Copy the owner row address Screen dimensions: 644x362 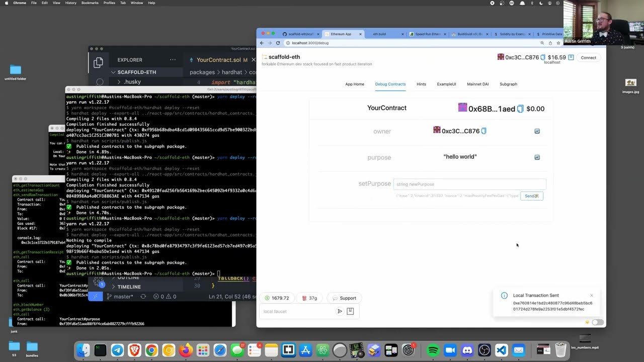click(484, 131)
